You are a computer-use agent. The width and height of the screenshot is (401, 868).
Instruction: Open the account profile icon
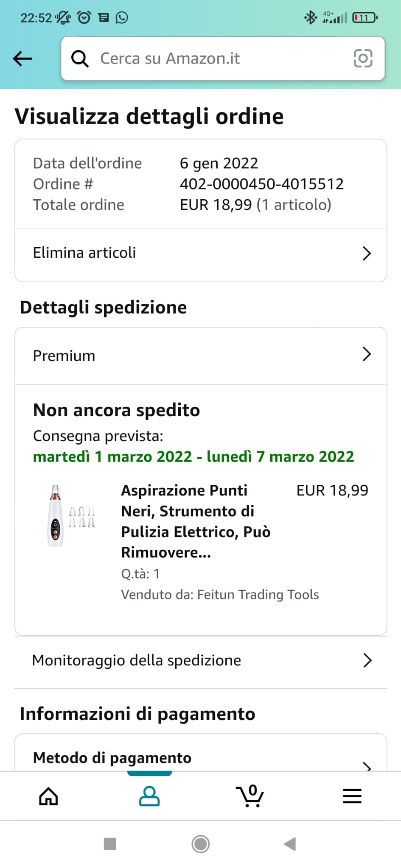(149, 796)
